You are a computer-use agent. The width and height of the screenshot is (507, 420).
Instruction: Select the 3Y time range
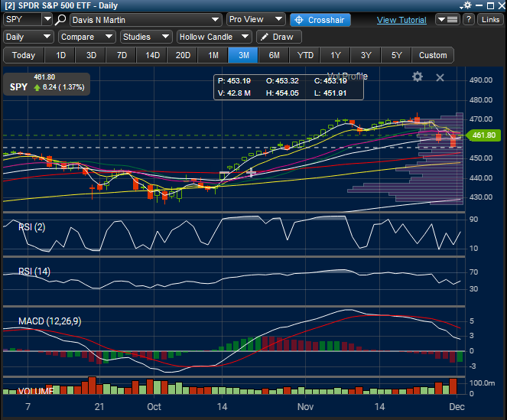click(x=366, y=55)
